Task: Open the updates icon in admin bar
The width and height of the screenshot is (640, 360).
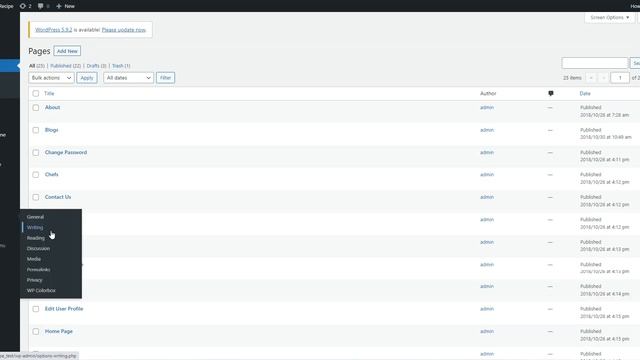Action: tap(25, 6)
